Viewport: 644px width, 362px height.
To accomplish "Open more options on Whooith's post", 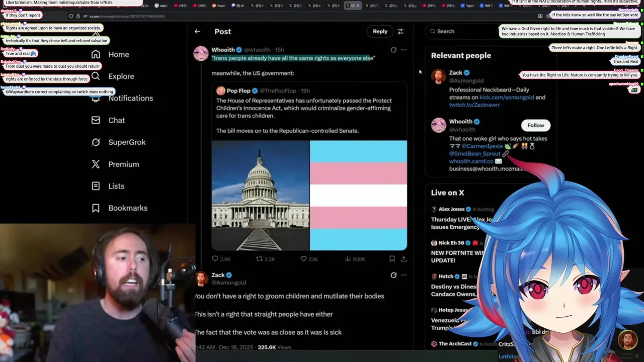I will click(404, 50).
